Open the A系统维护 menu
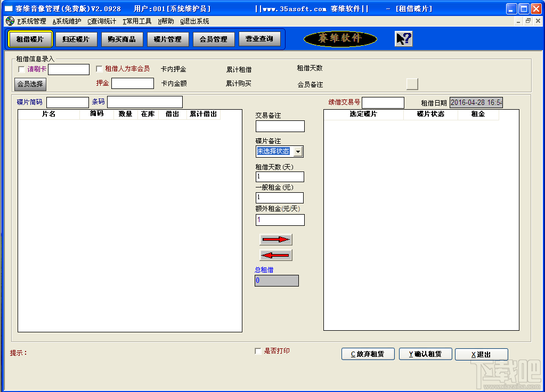This screenshot has width=545, height=392. pyautogui.click(x=67, y=21)
